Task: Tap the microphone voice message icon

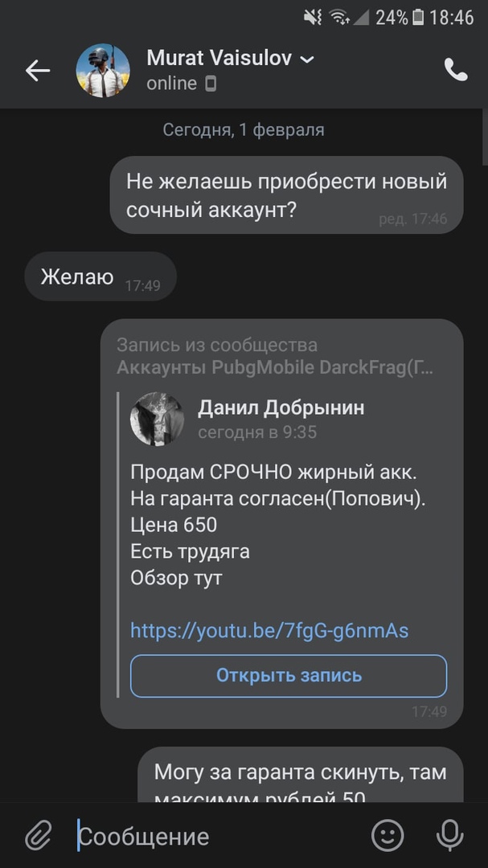Action: 449,836
